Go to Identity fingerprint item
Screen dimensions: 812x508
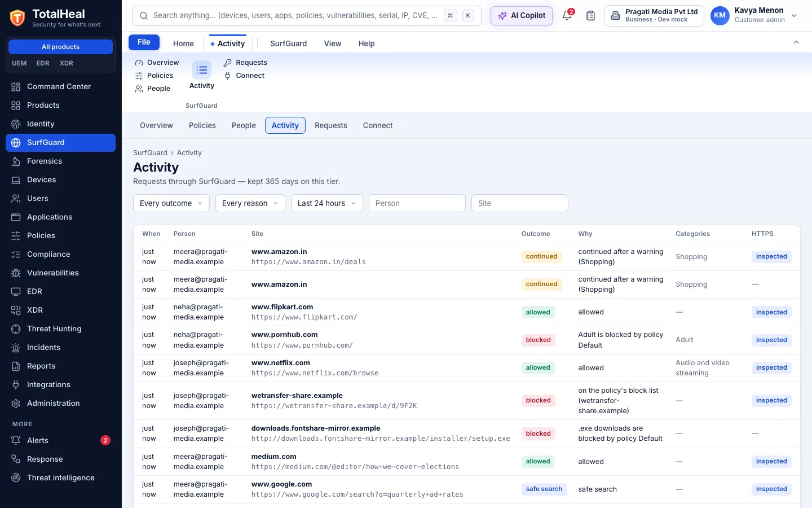[60, 124]
